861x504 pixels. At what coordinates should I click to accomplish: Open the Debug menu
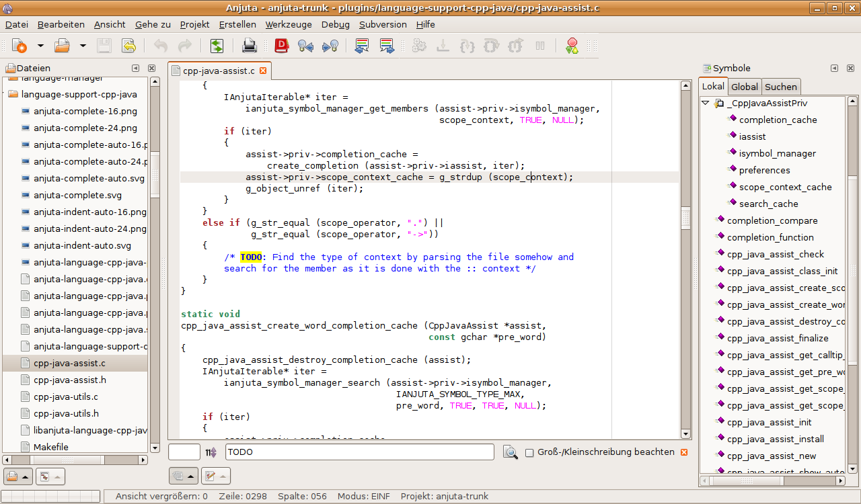(x=336, y=24)
